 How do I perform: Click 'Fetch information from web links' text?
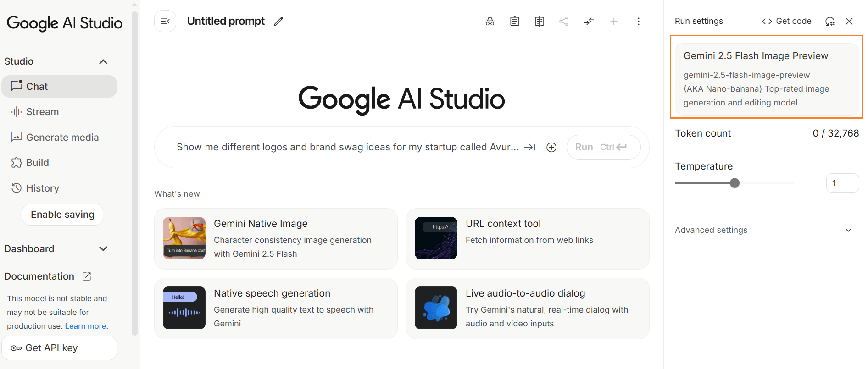pos(529,240)
